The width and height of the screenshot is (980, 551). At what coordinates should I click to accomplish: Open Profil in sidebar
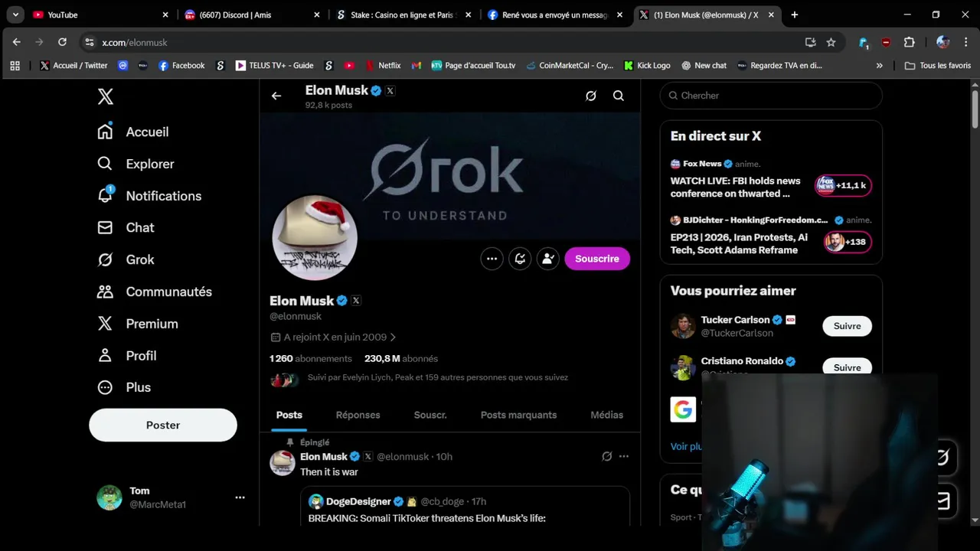(127, 356)
